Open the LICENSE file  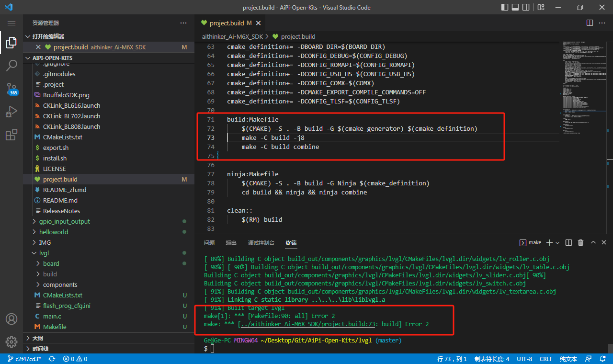click(109, 169)
